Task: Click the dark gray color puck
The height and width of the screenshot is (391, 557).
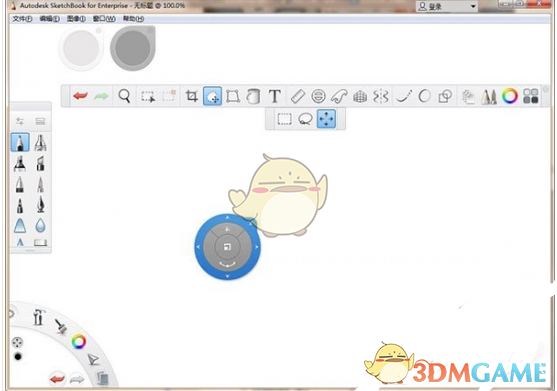Action: point(133,48)
